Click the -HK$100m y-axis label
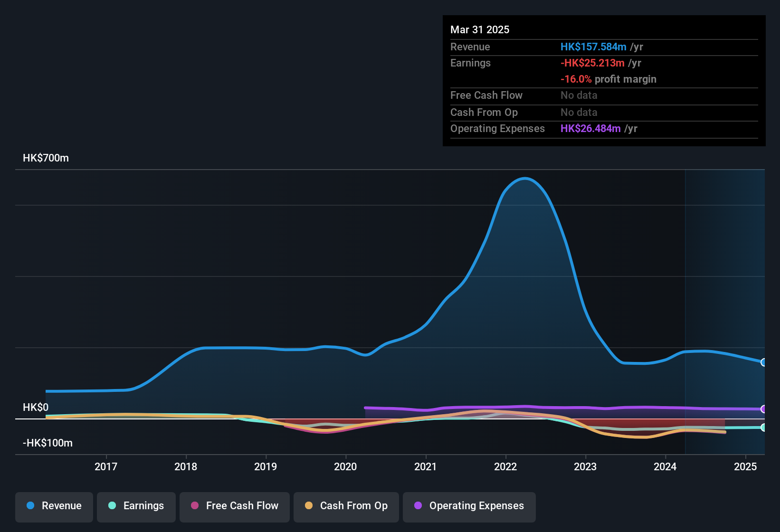The height and width of the screenshot is (532, 780). pyautogui.click(x=48, y=443)
